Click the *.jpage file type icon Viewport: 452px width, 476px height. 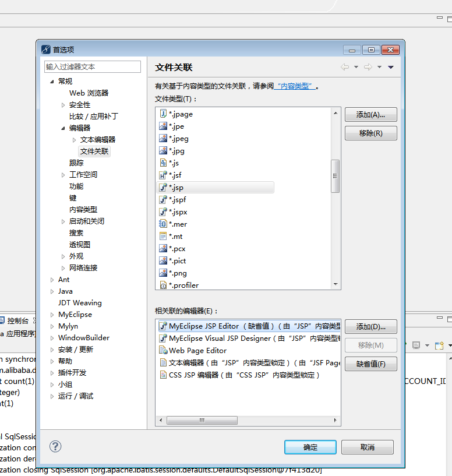pos(163,114)
